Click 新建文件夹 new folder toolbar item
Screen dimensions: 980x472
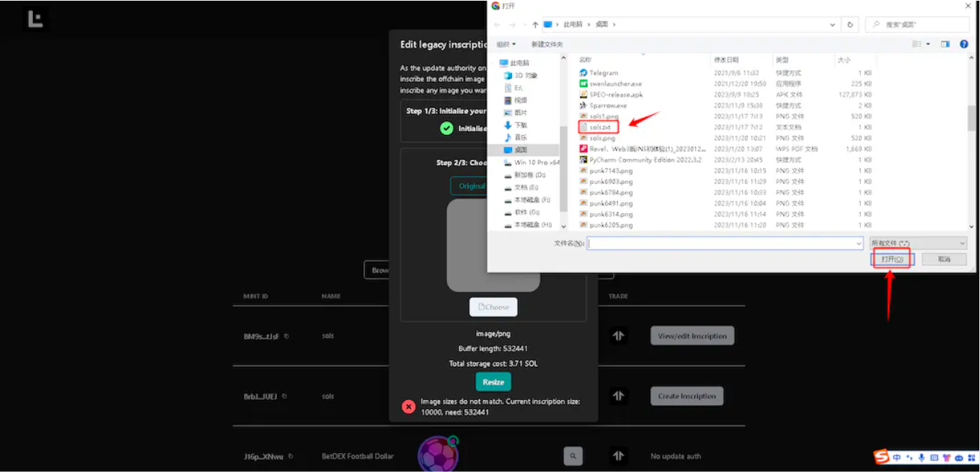[x=547, y=44]
